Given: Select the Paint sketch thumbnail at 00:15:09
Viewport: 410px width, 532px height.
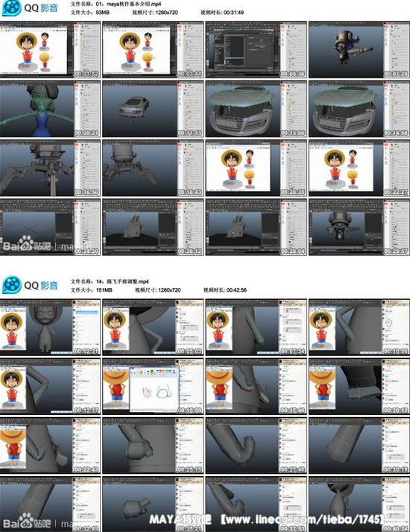Looking at the screenshot, I should point(153,386).
